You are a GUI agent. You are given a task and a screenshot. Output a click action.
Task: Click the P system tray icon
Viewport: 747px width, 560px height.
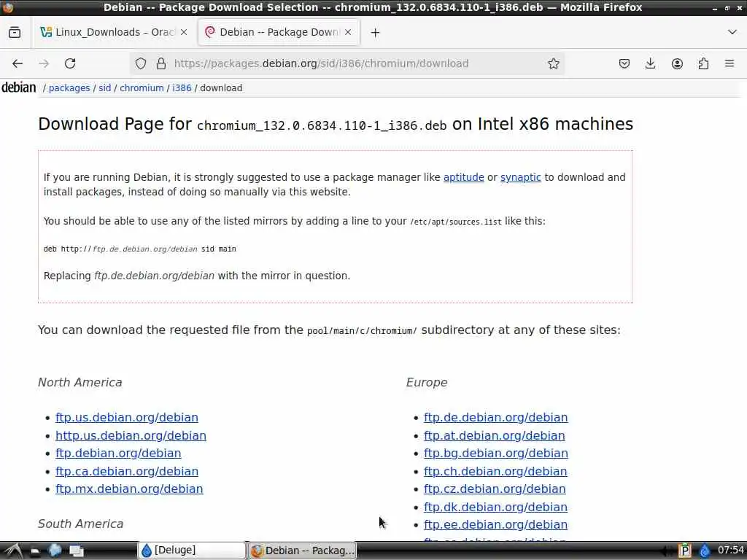pyautogui.click(x=684, y=551)
